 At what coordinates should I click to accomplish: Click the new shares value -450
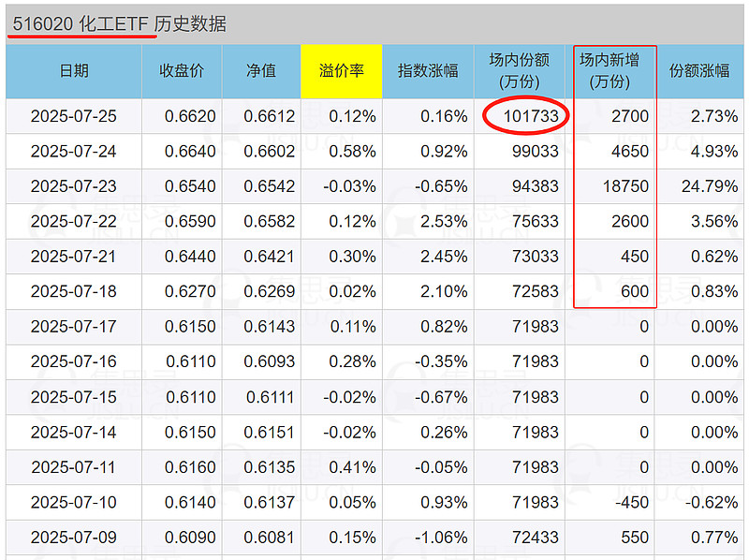point(632,503)
